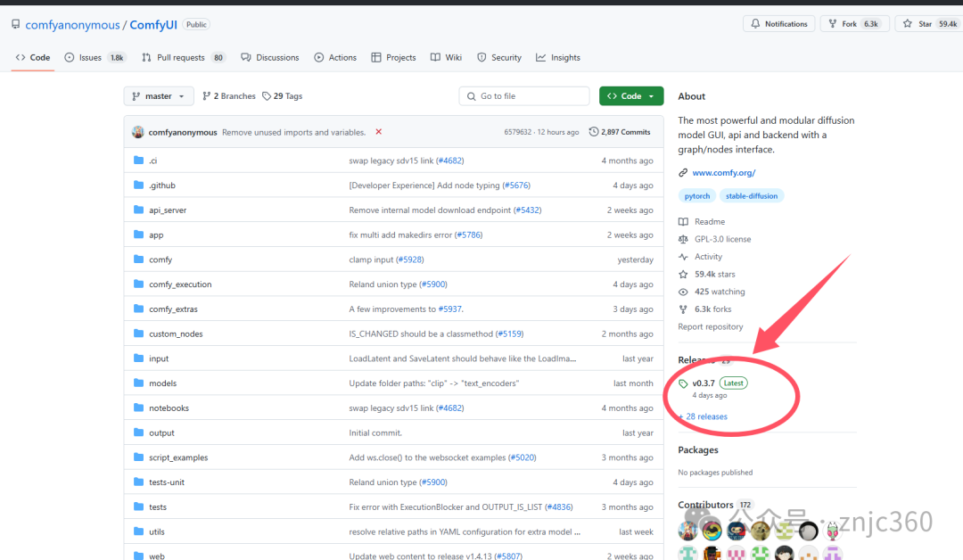Open the .ci folder icon
Screen dimensions: 963x560
point(139,161)
